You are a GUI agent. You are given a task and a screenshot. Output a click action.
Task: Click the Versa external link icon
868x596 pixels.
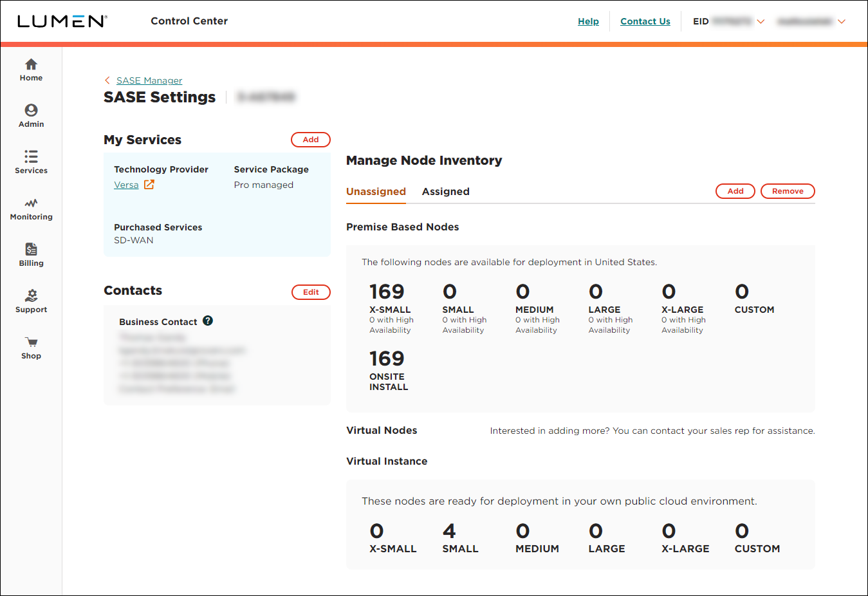click(x=149, y=184)
